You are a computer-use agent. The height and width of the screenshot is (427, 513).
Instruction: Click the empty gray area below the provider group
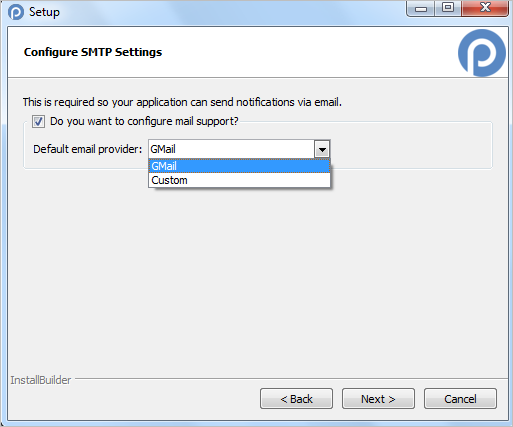[x=257, y=273]
